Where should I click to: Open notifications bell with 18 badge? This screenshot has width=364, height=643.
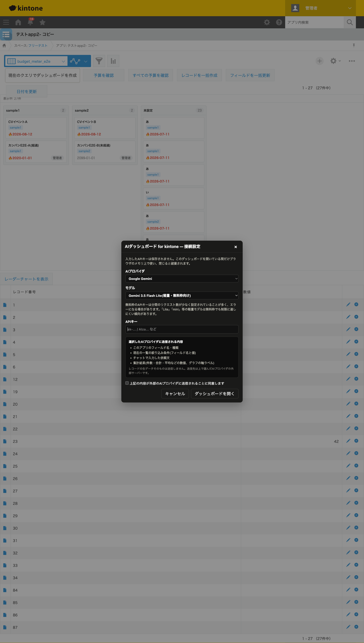click(30, 22)
